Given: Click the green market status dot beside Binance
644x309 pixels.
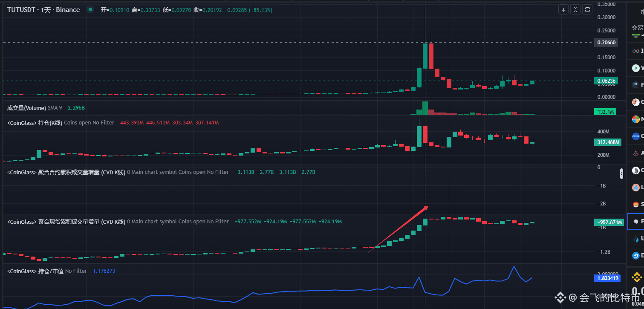Looking at the screenshot, I should click(90, 9).
